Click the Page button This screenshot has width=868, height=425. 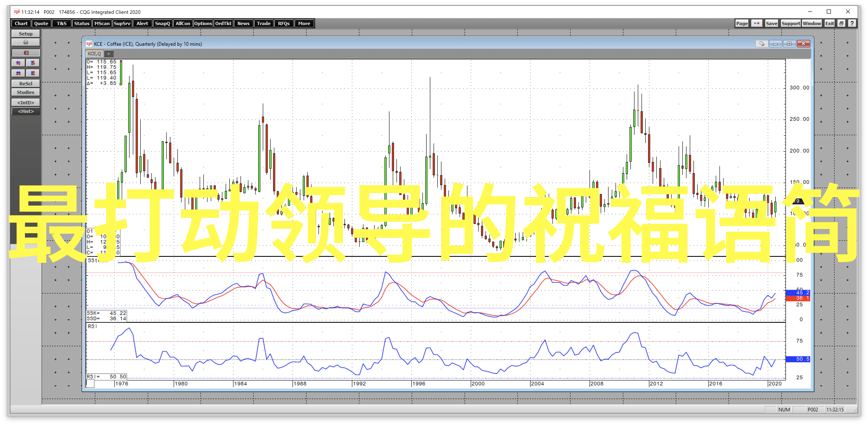[742, 23]
